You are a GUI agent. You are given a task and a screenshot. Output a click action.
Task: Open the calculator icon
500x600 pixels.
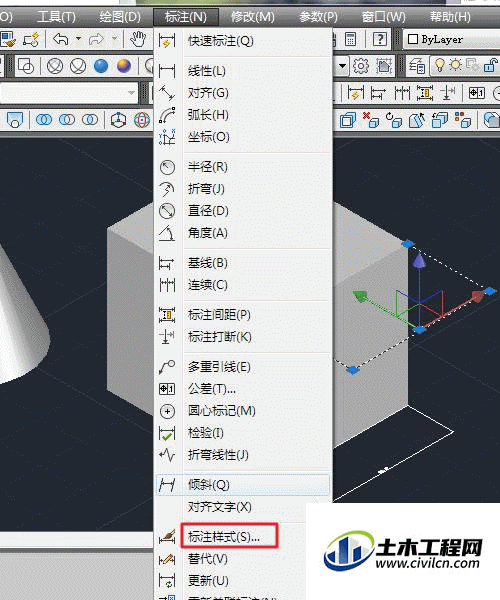pos(350,39)
